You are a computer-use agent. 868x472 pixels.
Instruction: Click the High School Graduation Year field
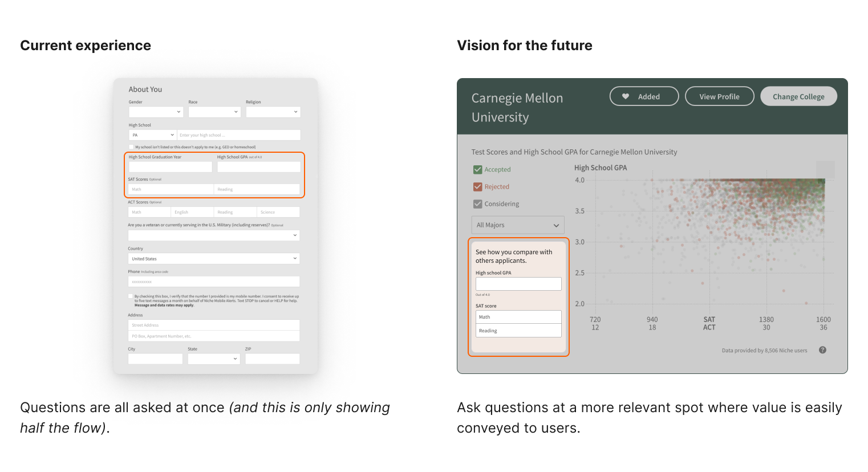tap(171, 166)
